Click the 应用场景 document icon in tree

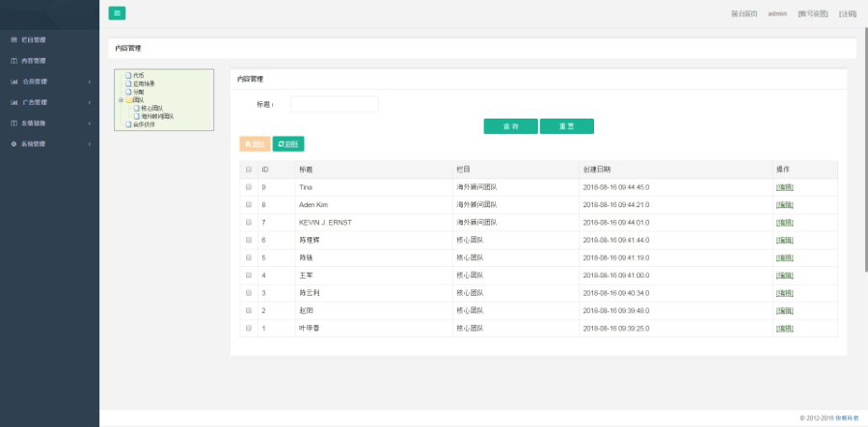tap(128, 84)
